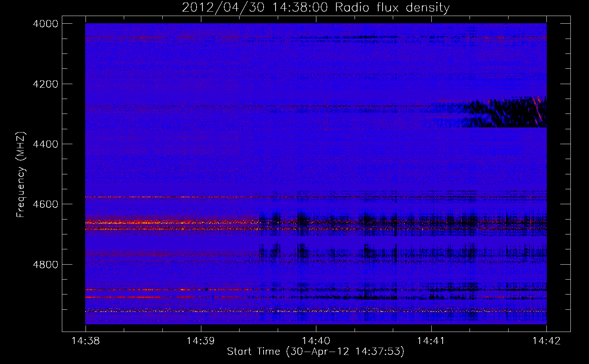
Task: Click the 14:39 time tick label
Action: [x=201, y=341]
